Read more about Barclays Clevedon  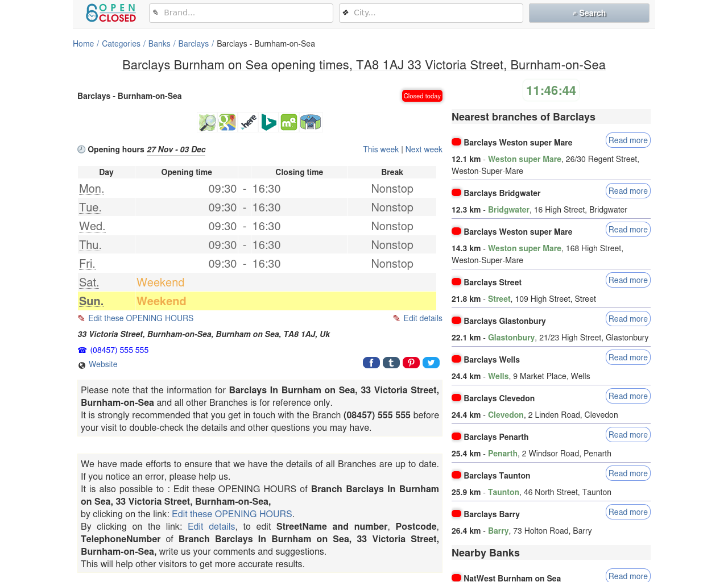[628, 396]
